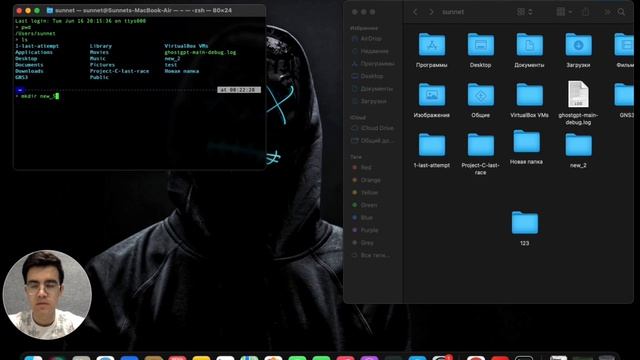Click the Terminal prompt timestamp 08:22:28
The height and width of the screenshot is (360, 640).
[239, 90]
